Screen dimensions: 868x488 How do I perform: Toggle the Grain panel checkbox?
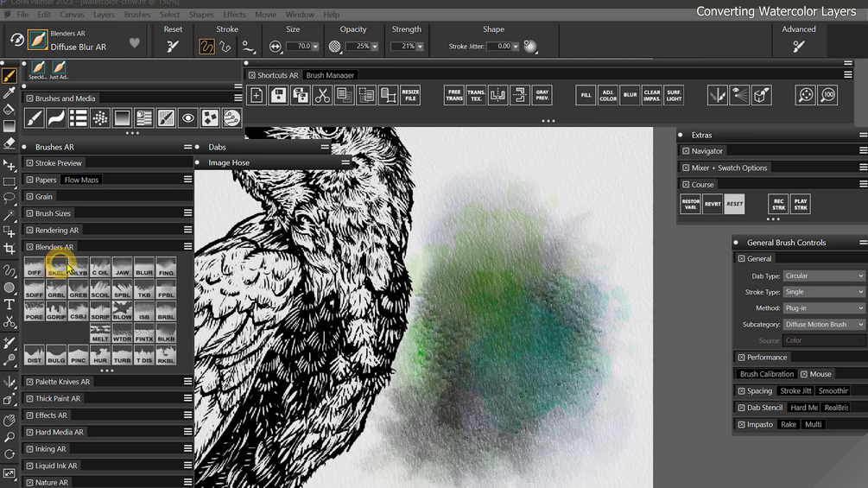coord(30,196)
